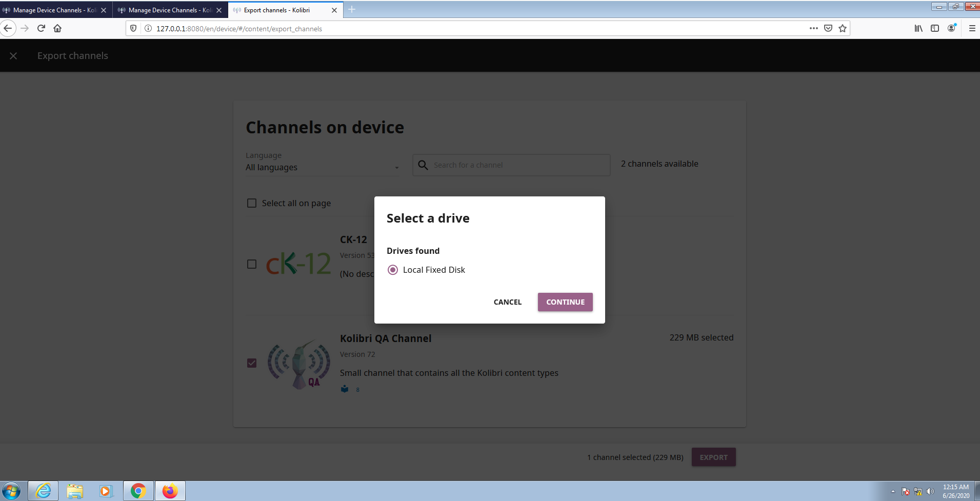Image resolution: width=980 pixels, height=501 pixels.
Task: Click the browser Back arrow
Action: 8,28
